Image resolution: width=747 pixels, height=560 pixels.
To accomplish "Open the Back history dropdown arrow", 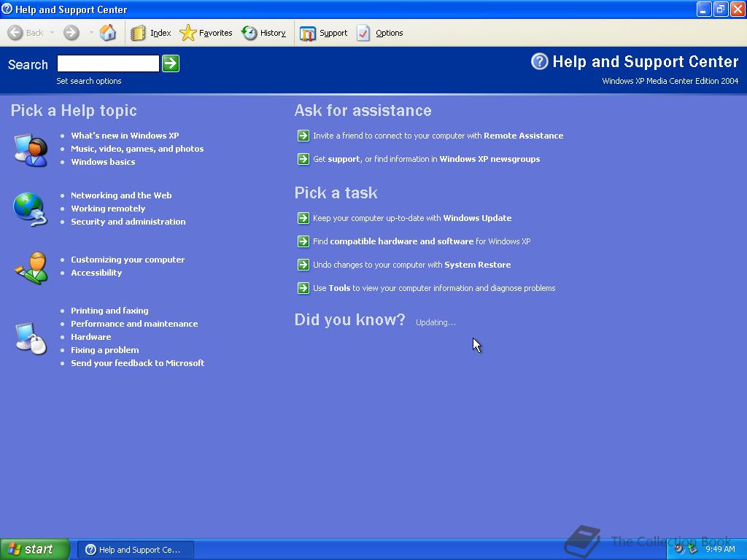I will click(52, 33).
